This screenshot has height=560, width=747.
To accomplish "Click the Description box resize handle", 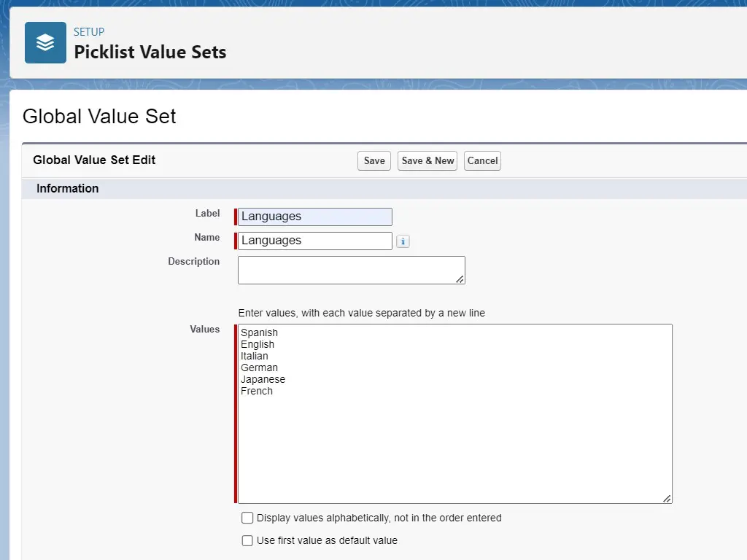I will point(460,279).
